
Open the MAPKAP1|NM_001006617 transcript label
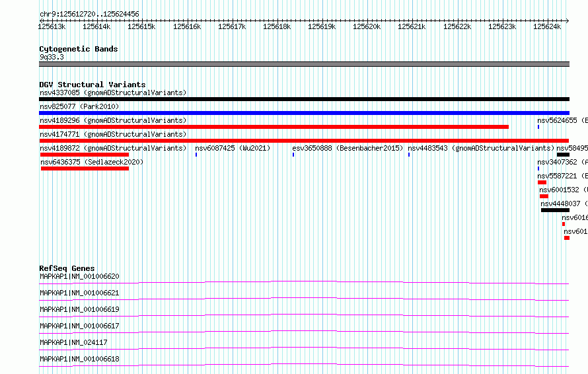pos(79,326)
